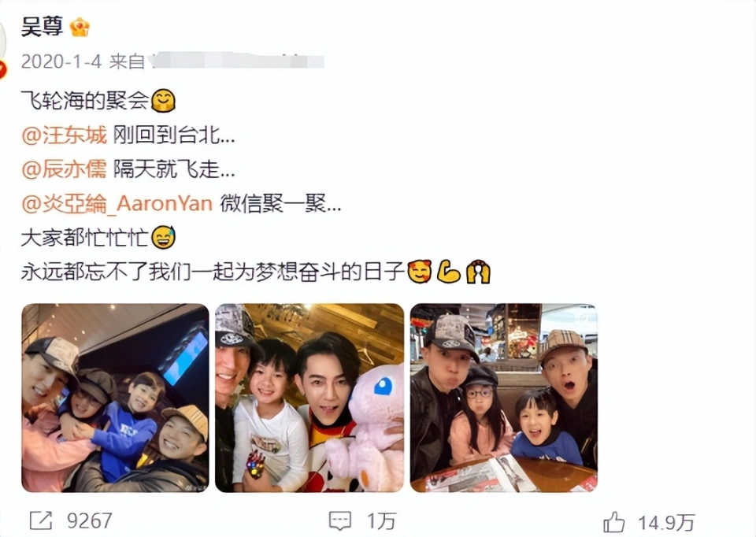Click the 9267 repost count

point(90,520)
